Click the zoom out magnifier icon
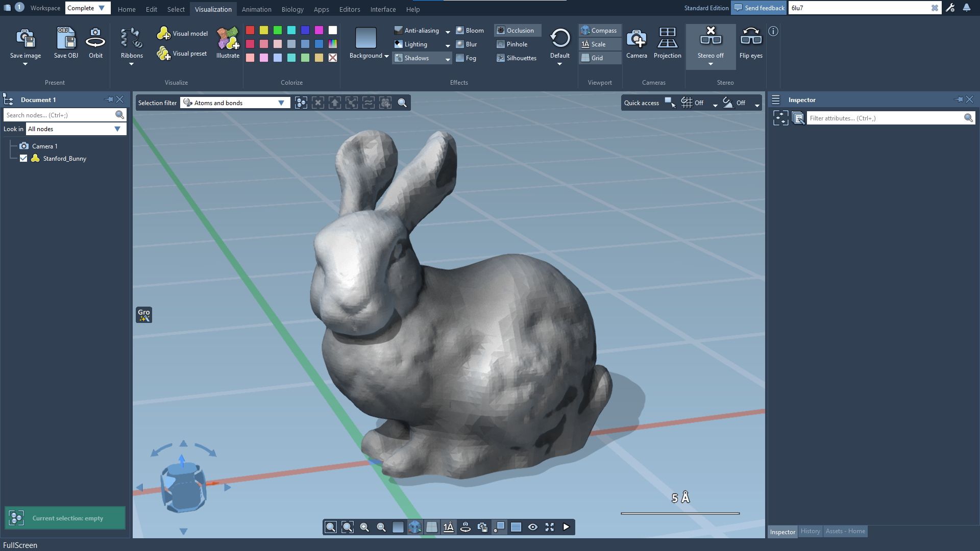 point(381,527)
